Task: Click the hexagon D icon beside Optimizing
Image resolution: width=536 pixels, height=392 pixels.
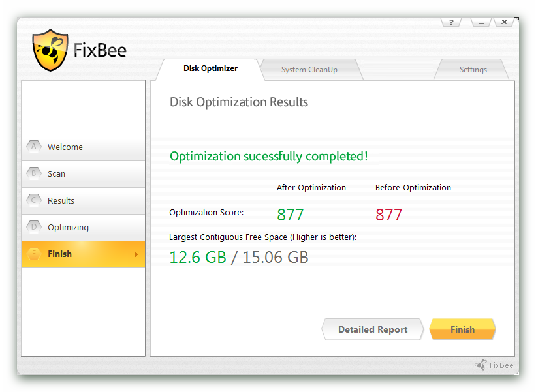Action: pos(33,227)
